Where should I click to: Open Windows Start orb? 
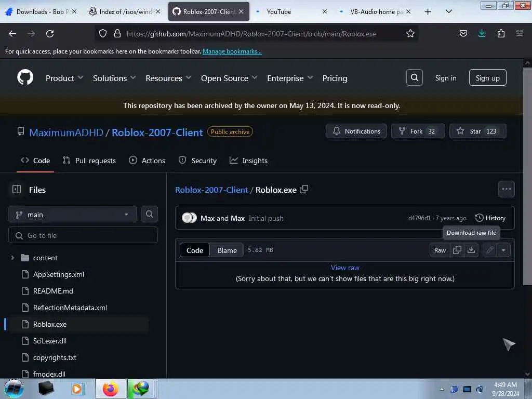(x=14, y=389)
